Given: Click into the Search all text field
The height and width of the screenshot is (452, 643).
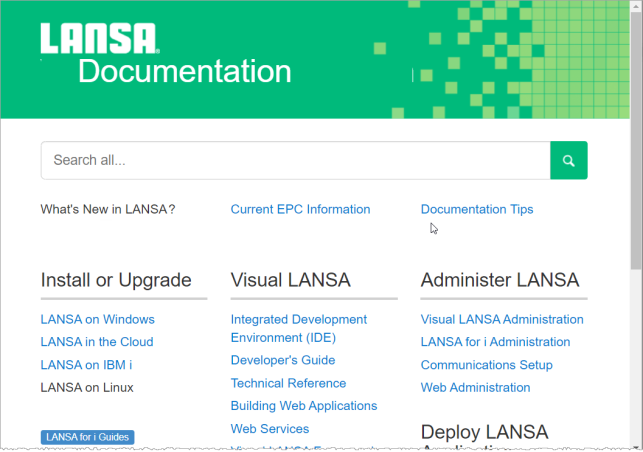Looking at the screenshot, I should tap(295, 160).
